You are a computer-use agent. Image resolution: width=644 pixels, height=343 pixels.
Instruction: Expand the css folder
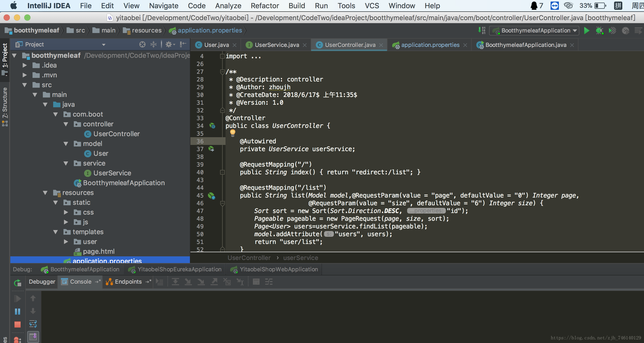tap(66, 212)
